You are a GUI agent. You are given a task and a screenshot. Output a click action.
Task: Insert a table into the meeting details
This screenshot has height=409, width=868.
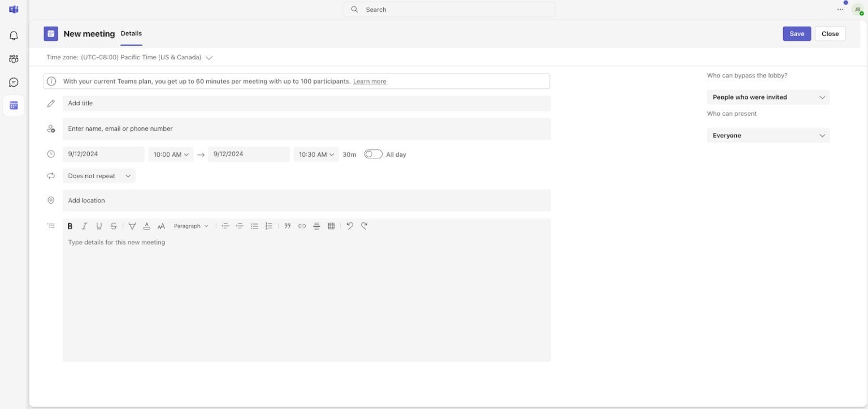point(331,226)
